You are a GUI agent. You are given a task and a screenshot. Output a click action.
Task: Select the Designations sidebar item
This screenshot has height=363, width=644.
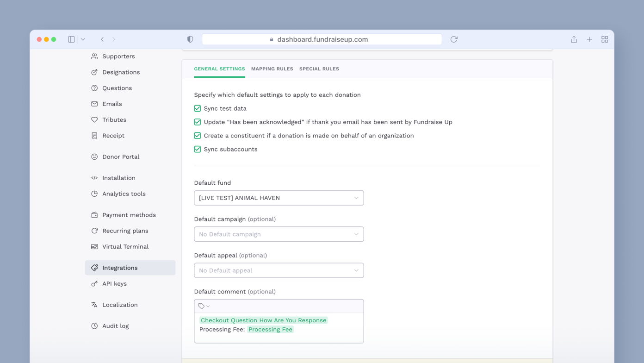point(121,72)
